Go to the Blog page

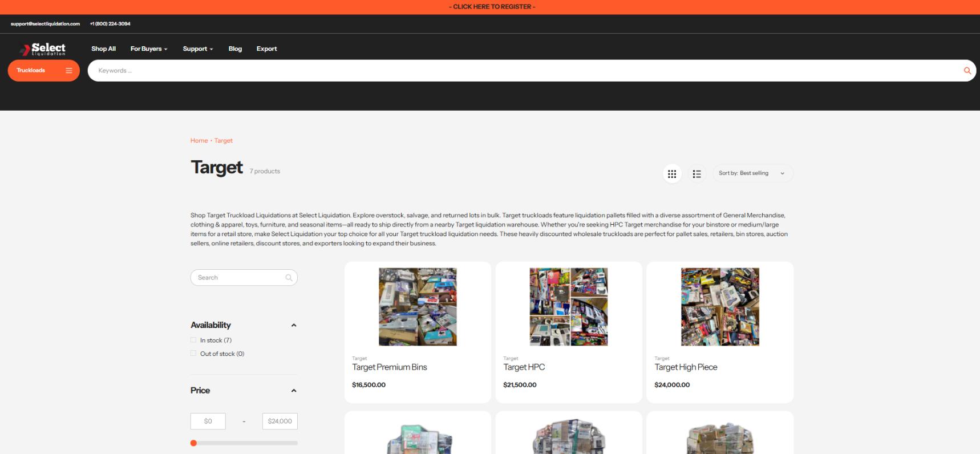(x=235, y=49)
